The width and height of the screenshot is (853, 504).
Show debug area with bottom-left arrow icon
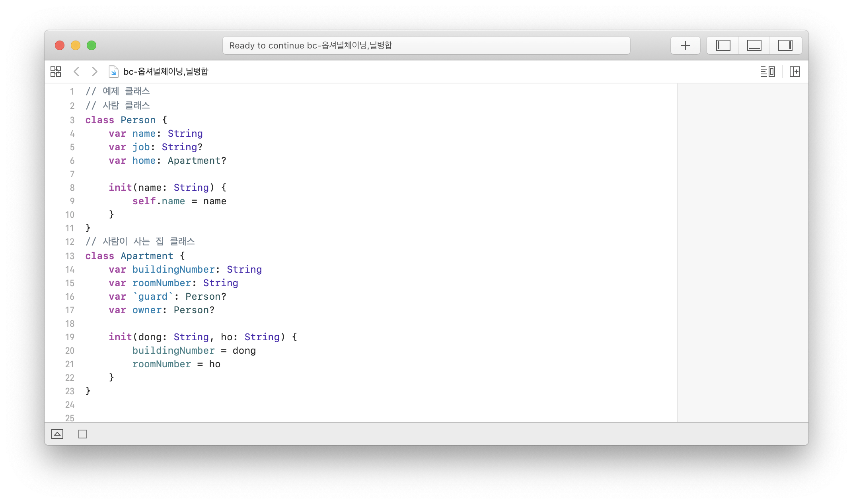tap(57, 434)
